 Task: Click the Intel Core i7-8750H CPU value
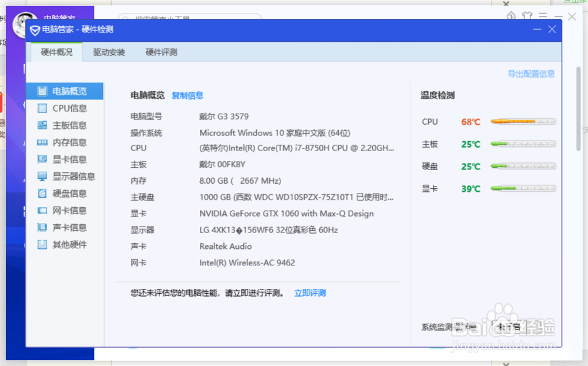(x=296, y=148)
